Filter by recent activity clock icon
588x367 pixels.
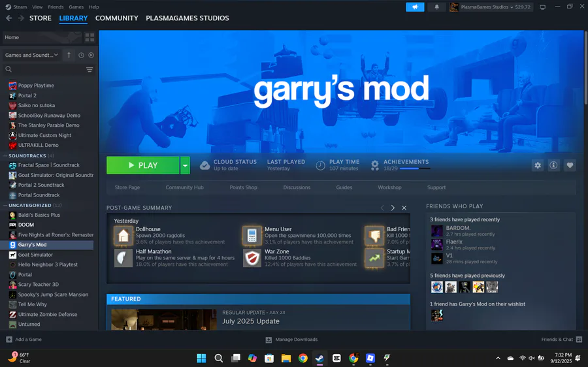pos(82,55)
